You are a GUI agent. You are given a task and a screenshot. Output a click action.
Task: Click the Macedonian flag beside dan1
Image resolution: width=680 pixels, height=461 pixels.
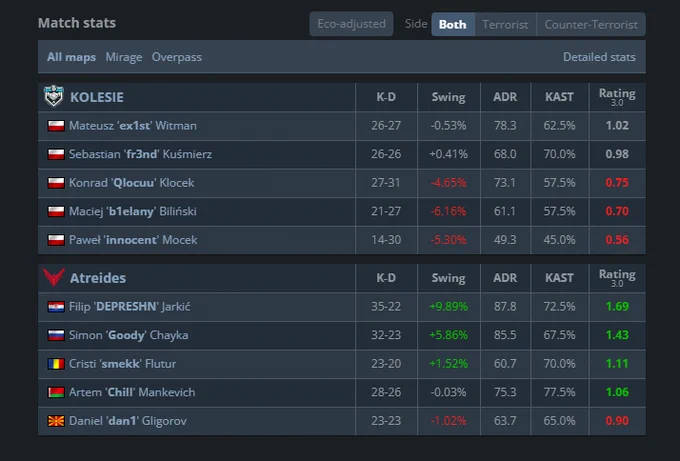coord(56,421)
